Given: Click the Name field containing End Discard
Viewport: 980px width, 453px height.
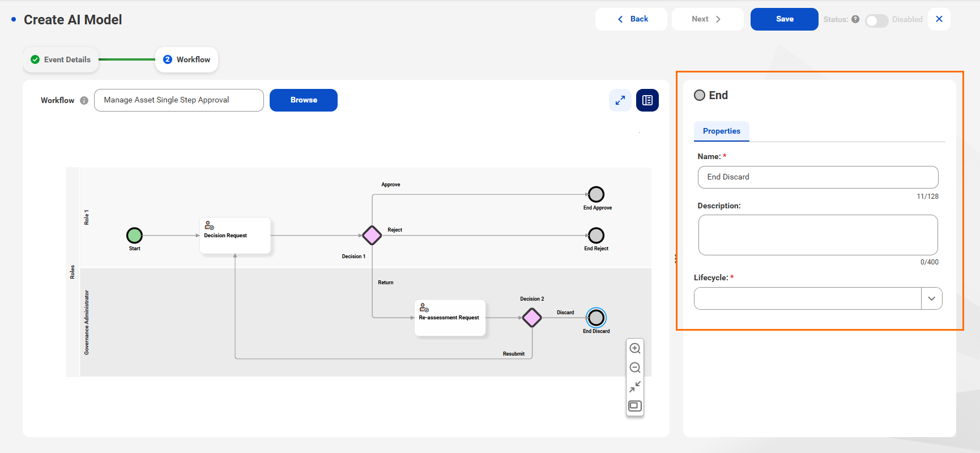Looking at the screenshot, I should point(818,177).
